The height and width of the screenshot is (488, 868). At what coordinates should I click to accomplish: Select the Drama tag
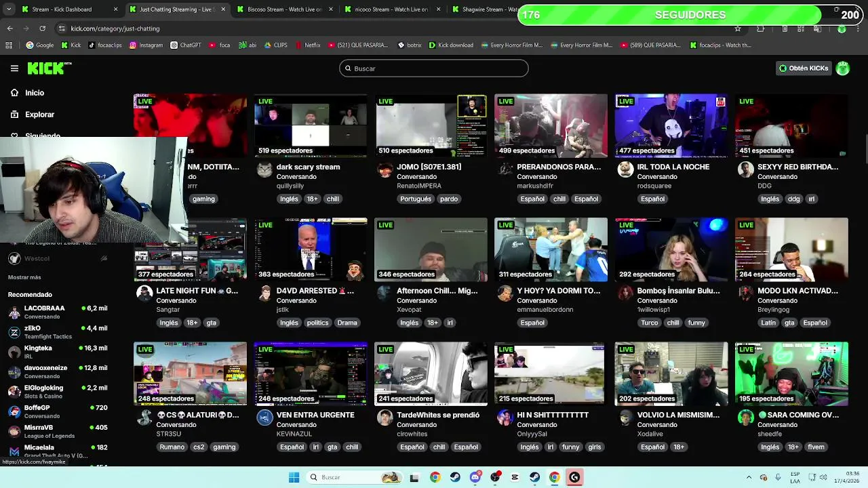pyautogui.click(x=347, y=323)
